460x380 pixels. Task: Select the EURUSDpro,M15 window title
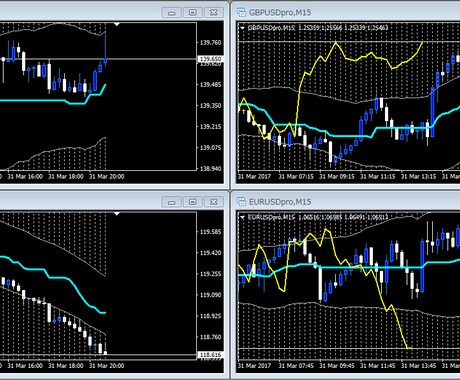point(280,202)
